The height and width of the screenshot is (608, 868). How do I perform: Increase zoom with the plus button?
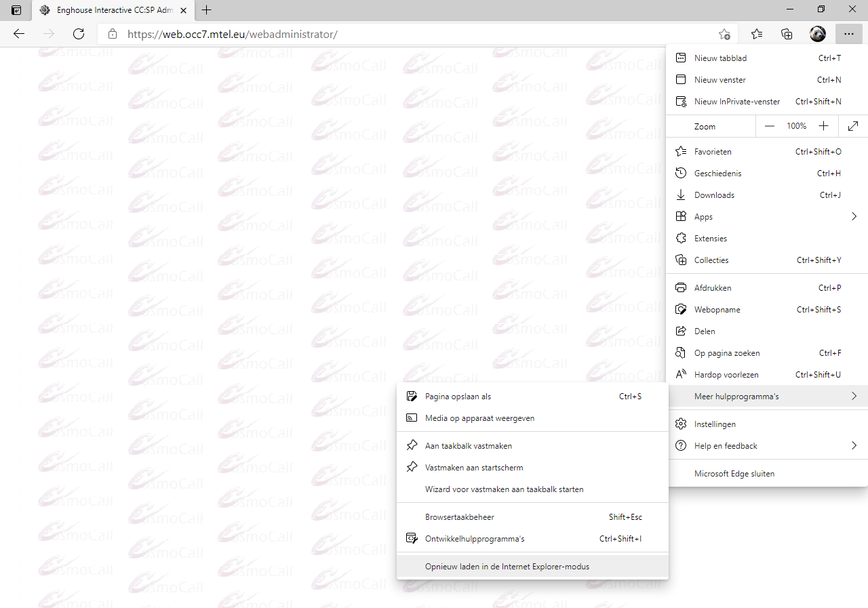click(x=823, y=126)
